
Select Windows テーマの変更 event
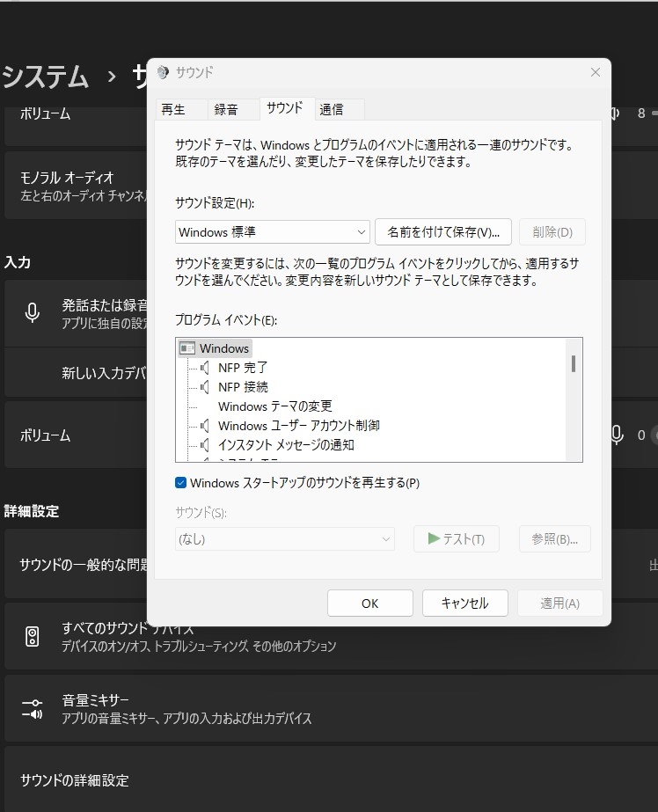point(275,406)
